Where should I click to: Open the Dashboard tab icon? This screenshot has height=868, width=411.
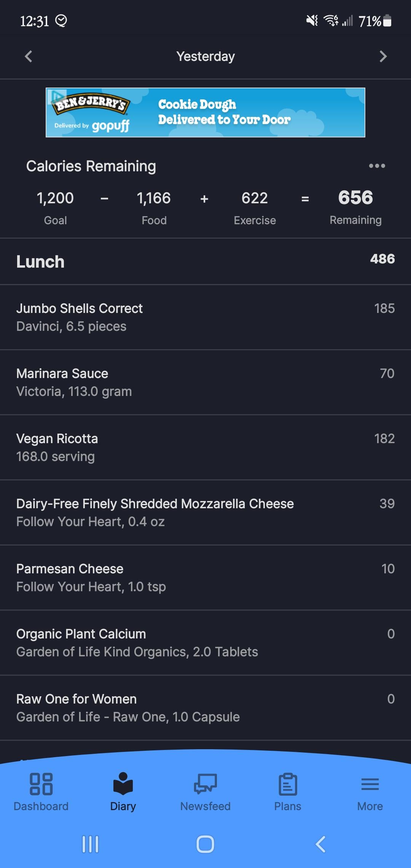coord(41,784)
